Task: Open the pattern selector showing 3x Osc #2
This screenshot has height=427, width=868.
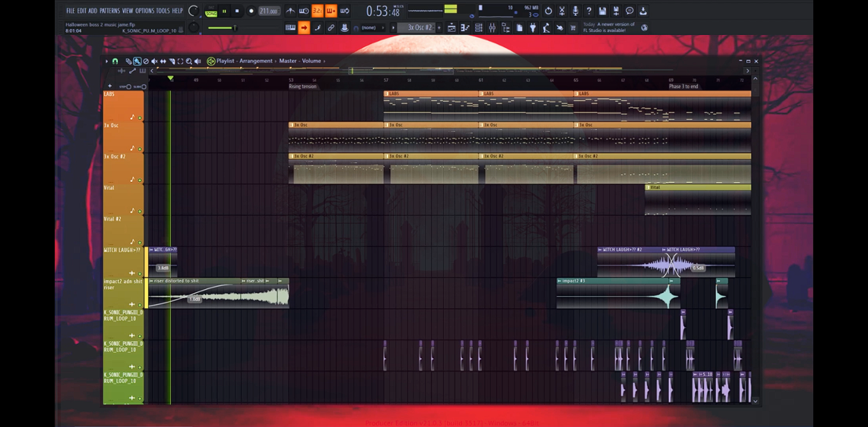Action: [419, 27]
